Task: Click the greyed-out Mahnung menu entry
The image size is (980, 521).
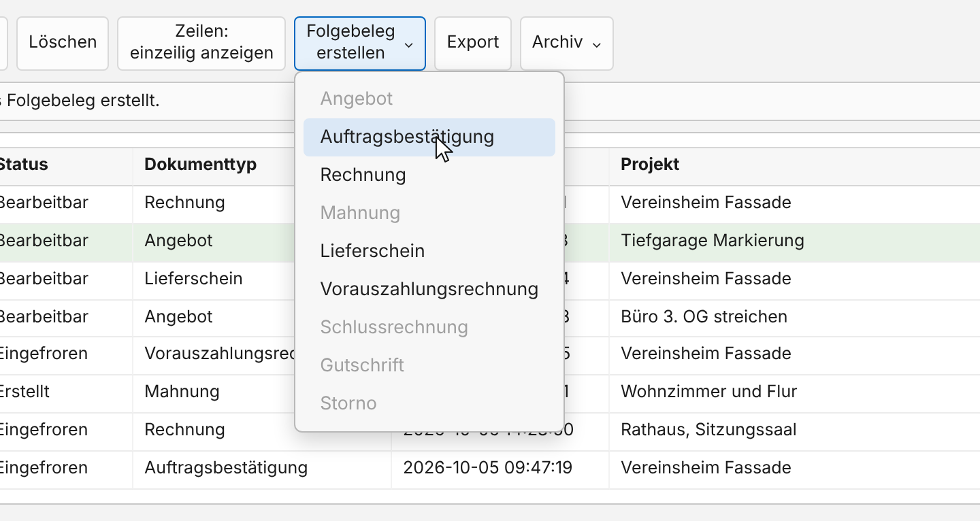Action: [x=429, y=213]
